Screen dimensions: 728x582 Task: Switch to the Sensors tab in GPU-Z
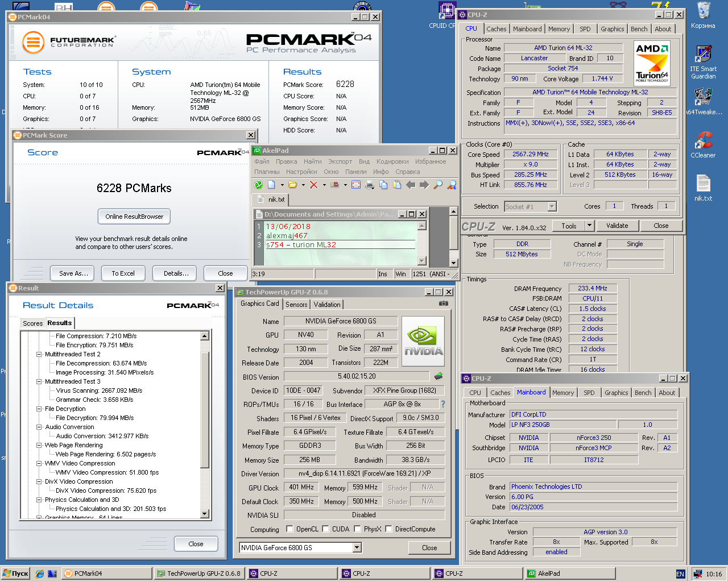pos(296,305)
